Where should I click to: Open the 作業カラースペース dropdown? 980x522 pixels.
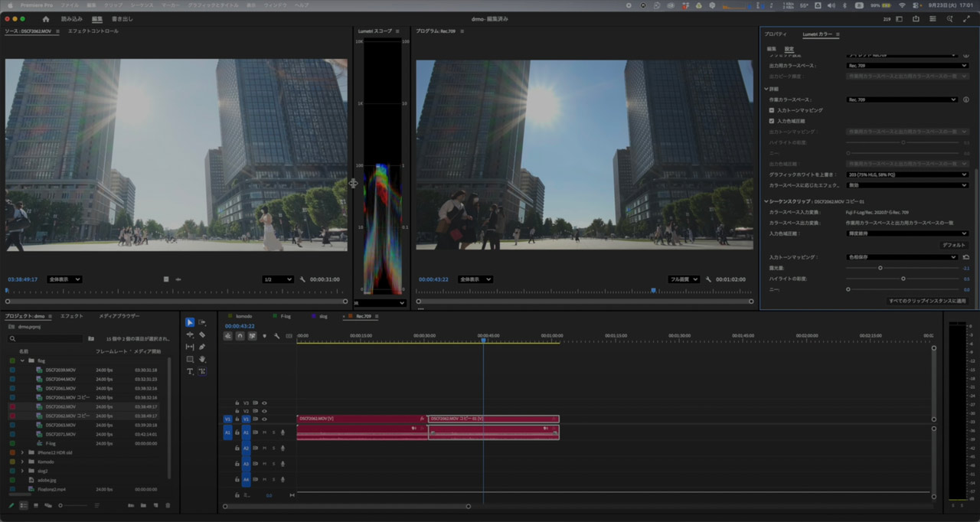tap(902, 100)
